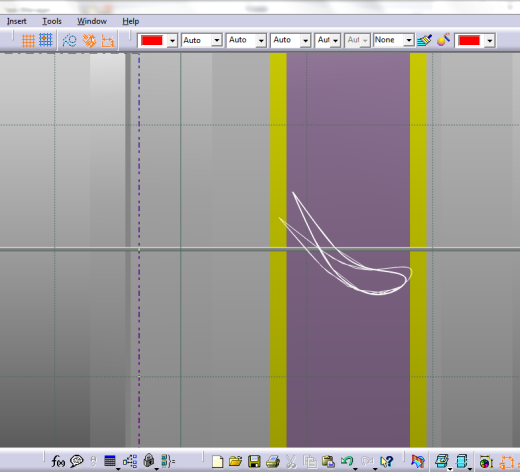Click the right red color swatch

coord(469,41)
